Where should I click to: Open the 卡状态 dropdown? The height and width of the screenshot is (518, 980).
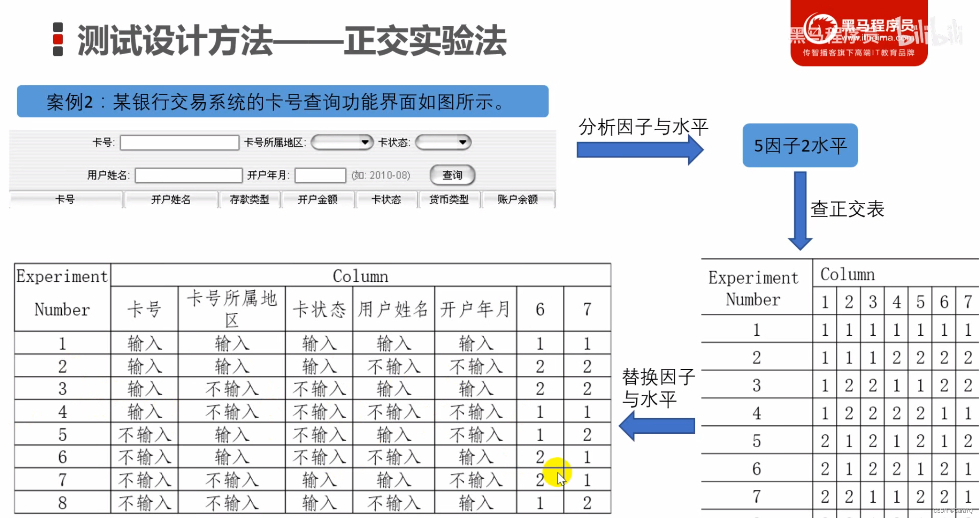click(443, 142)
